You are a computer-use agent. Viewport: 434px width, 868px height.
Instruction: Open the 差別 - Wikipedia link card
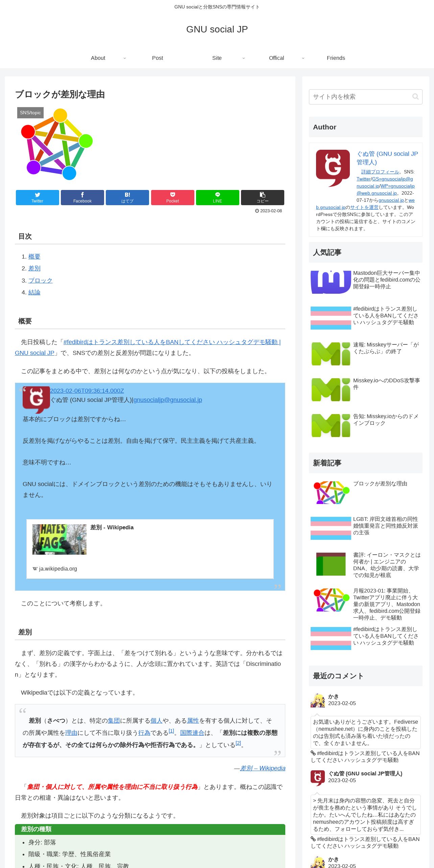pyautogui.click(x=150, y=549)
